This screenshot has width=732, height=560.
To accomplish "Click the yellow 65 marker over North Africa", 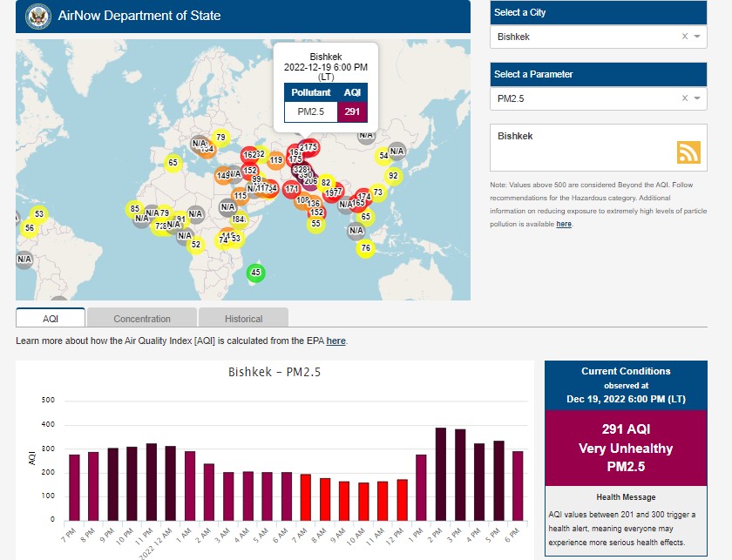I will coord(173,163).
